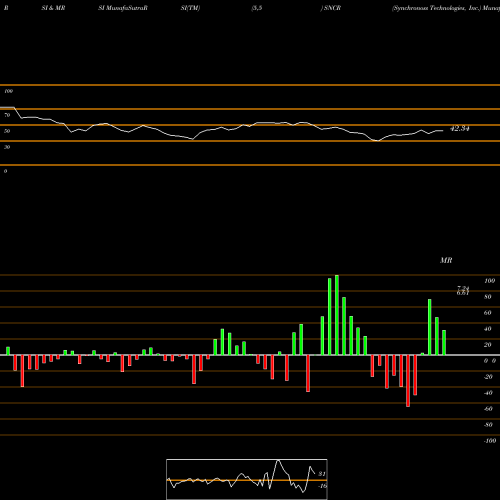The height and width of the screenshot is (500, 500).
Task: Select the 'SI MunafaSutraR' title text
Action: click(123, 8)
